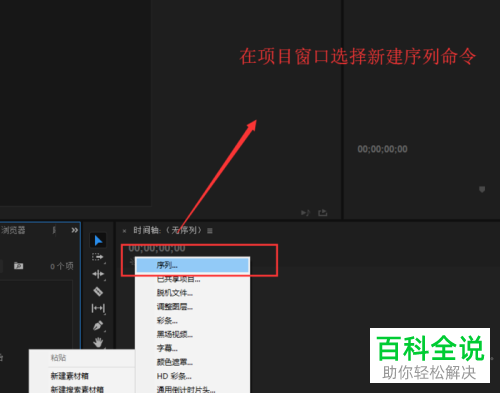The width and height of the screenshot is (500, 393).
Task: Click the marker icon in program monitor
Action: 482,189
